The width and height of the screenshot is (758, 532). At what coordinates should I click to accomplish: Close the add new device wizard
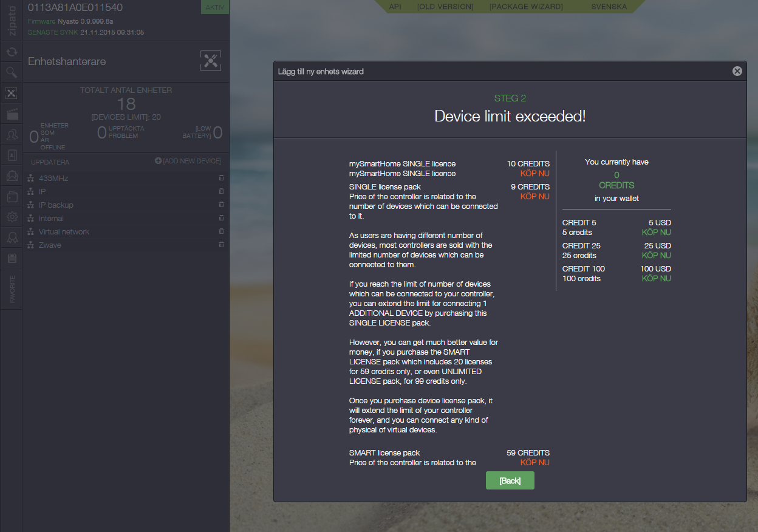pyautogui.click(x=737, y=71)
